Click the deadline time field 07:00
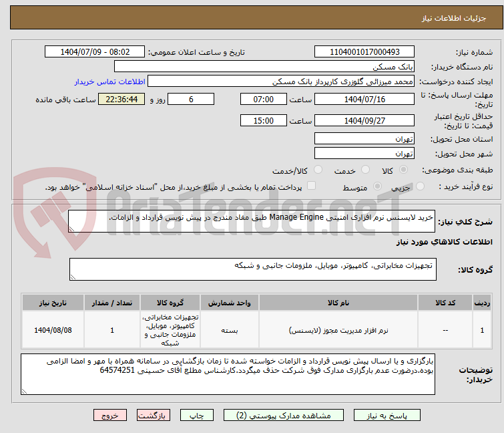 click(263, 99)
